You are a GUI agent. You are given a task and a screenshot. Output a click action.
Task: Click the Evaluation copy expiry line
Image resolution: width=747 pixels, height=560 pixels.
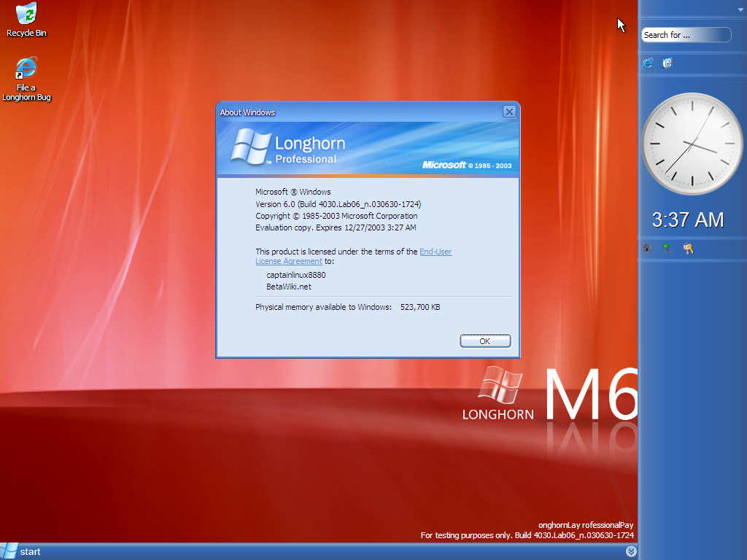click(x=336, y=227)
